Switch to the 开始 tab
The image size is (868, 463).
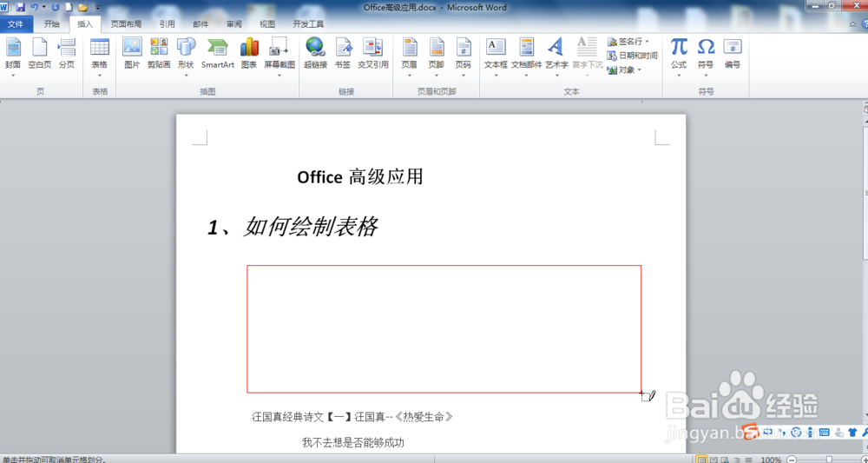point(51,23)
